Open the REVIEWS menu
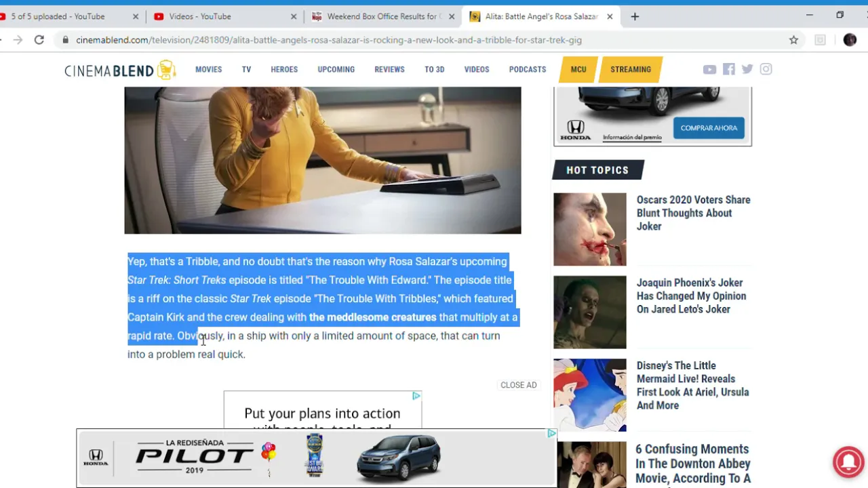 point(389,69)
